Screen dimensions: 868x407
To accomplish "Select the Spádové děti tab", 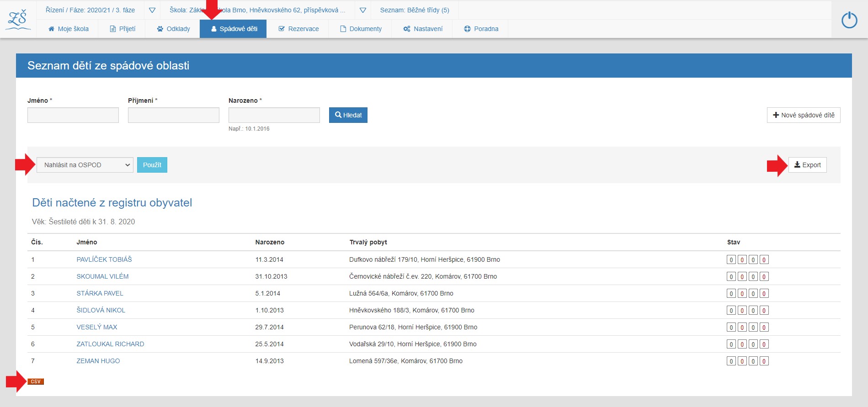I will point(233,29).
